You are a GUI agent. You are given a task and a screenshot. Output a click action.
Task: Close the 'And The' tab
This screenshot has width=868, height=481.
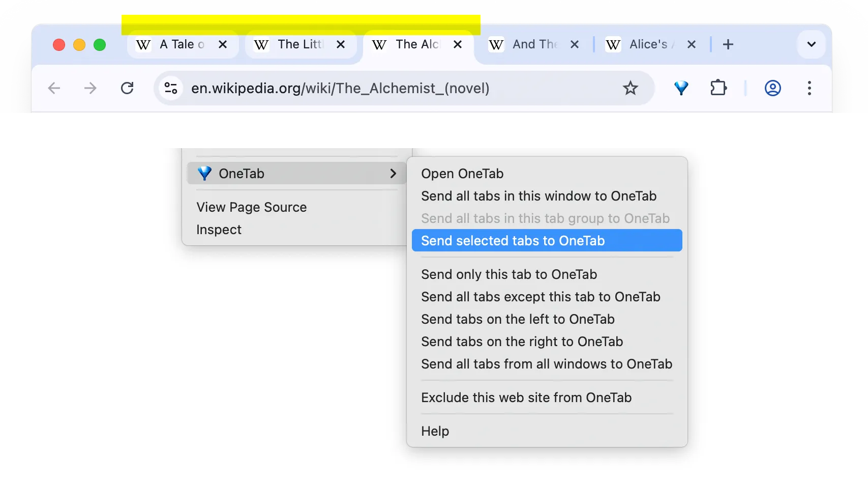coord(575,44)
